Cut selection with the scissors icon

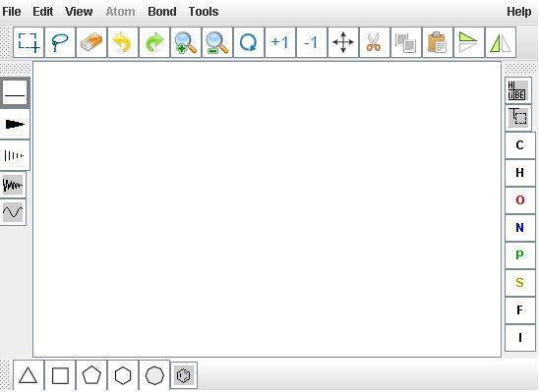(x=375, y=42)
